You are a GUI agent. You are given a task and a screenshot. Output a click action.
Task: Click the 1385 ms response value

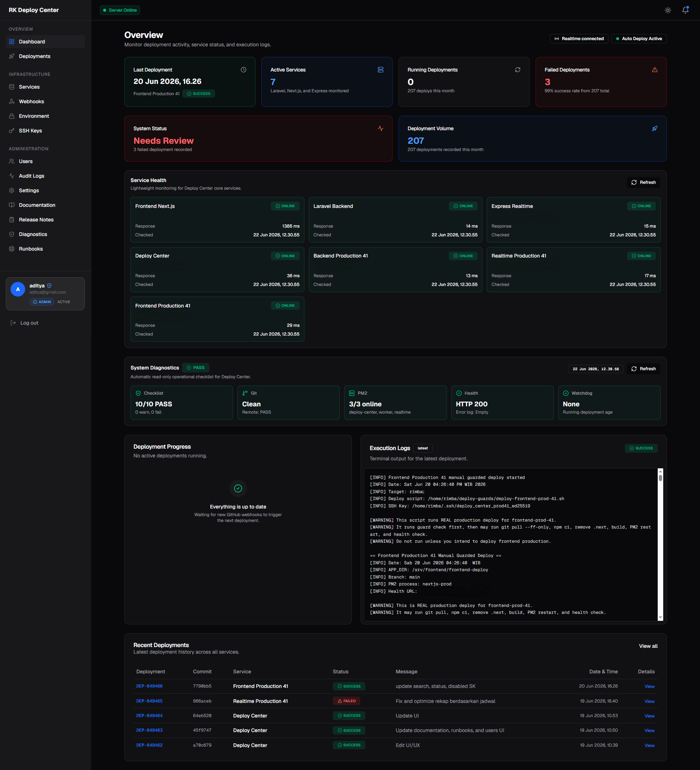tap(291, 226)
